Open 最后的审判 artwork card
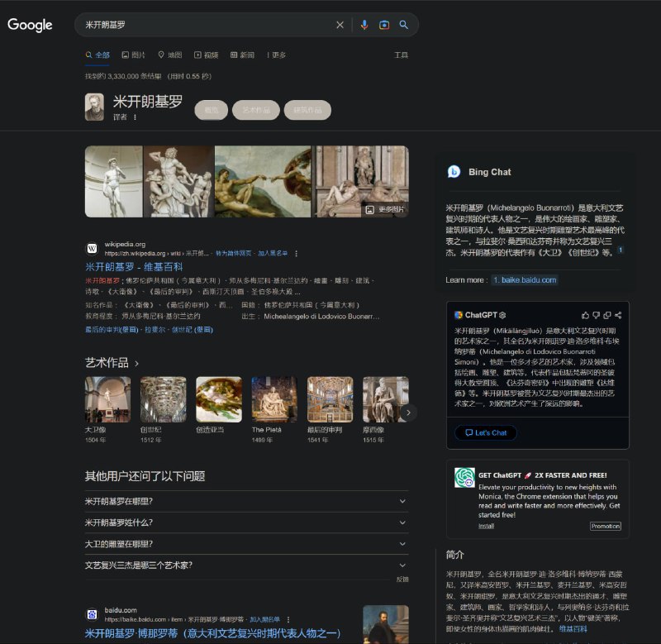The image size is (661, 644). tap(330, 409)
